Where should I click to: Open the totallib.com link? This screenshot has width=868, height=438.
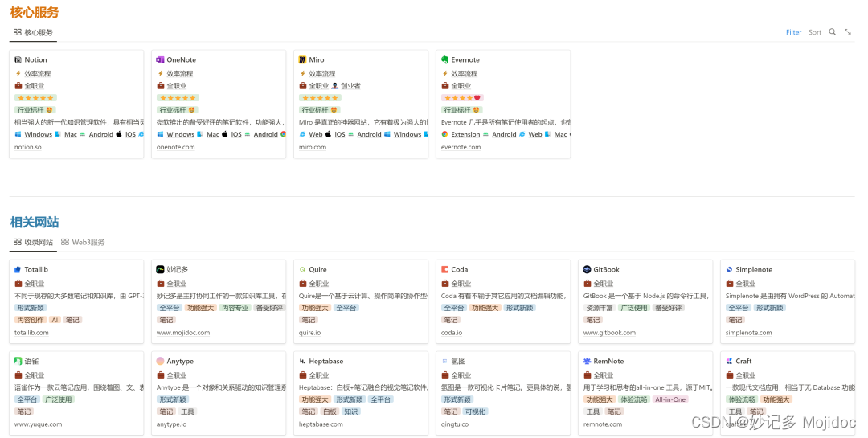pyautogui.click(x=31, y=333)
